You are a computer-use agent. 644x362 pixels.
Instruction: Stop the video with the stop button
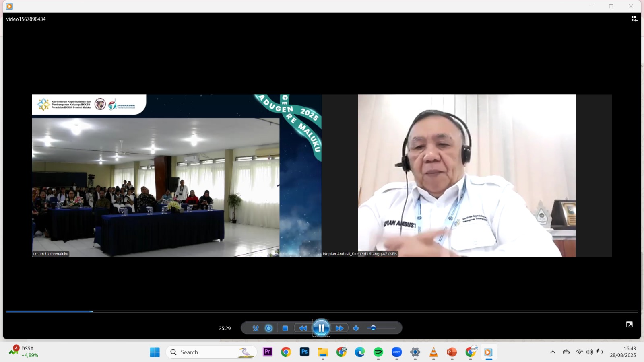(x=285, y=328)
